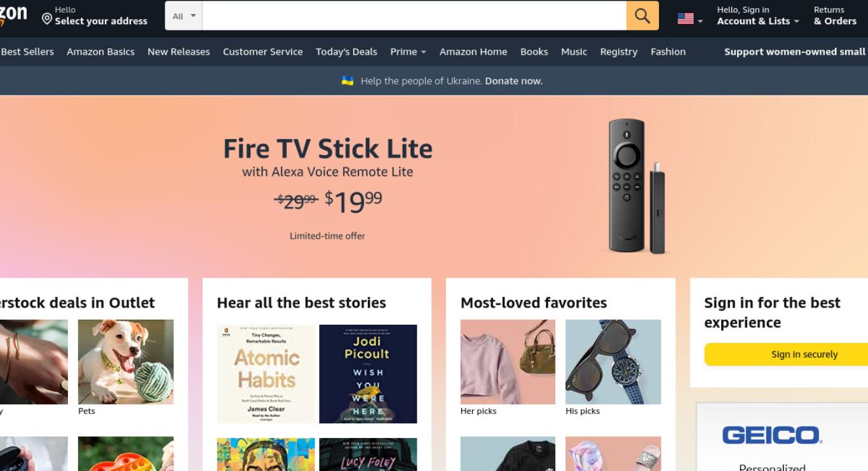The width and height of the screenshot is (868, 471).
Task: Open Today's Deals in the nav bar
Action: [346, 51]
